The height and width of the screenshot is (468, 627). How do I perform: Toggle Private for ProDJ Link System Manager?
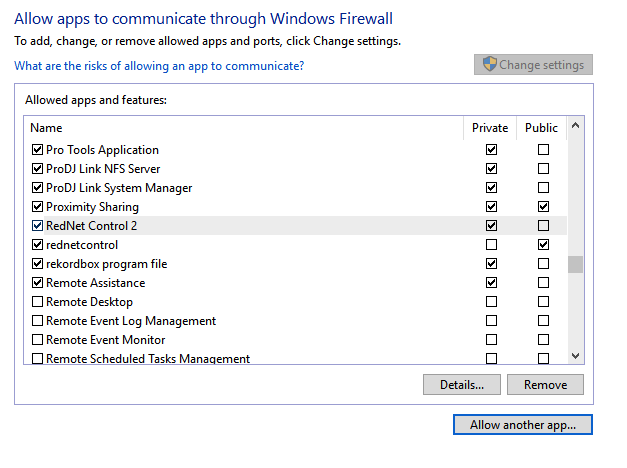491,188
